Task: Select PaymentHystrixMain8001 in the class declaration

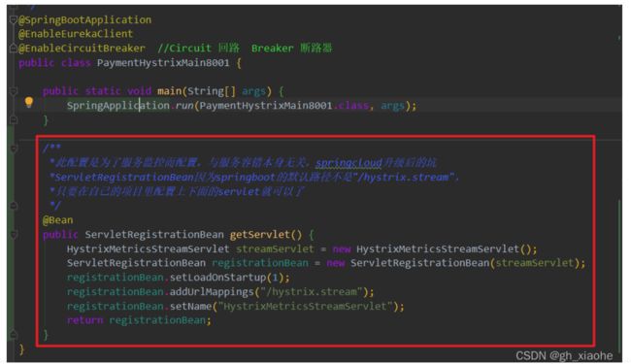Action: 163,63
